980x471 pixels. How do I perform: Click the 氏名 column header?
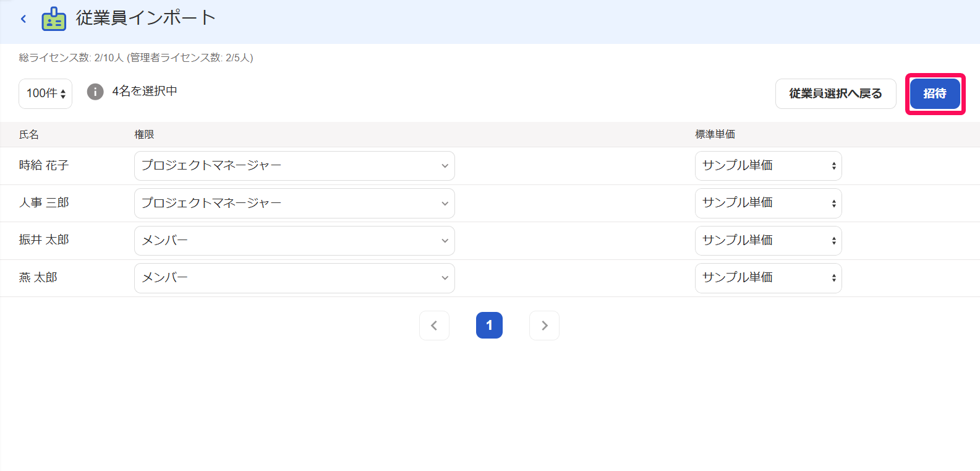[29, 134]
